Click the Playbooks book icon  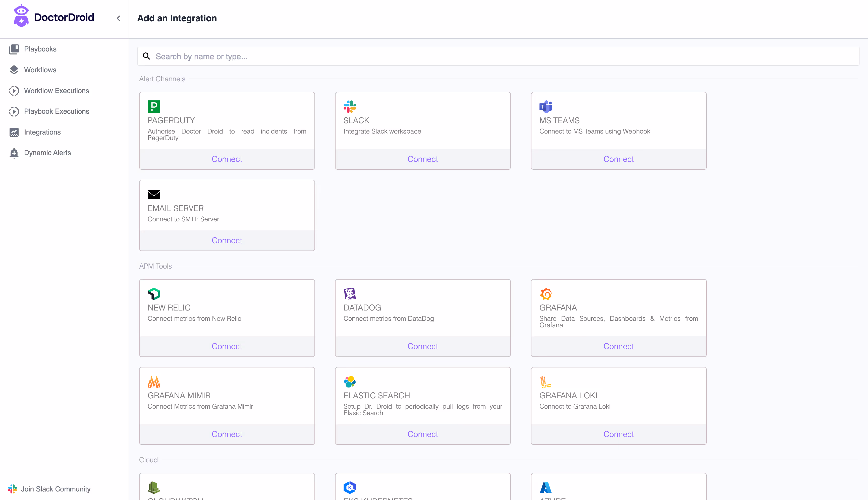[14, 49]
